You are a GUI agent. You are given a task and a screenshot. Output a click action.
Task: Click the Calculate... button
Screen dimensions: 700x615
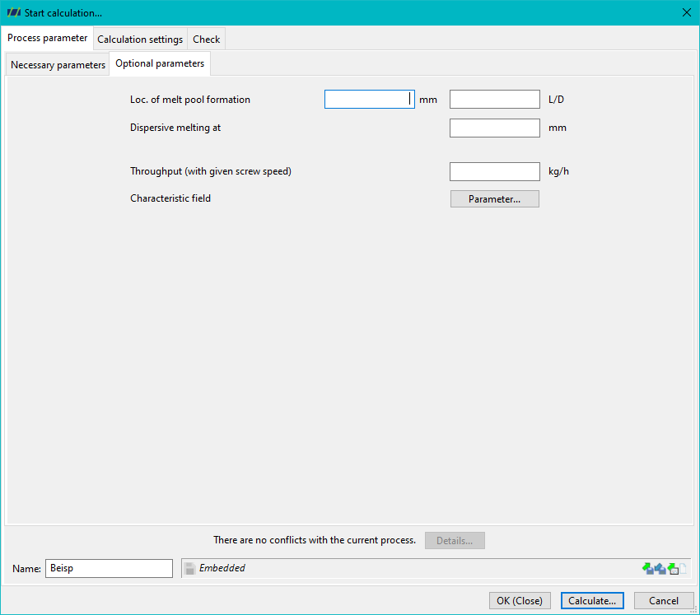pyautogui.click(x=592, y=601)
